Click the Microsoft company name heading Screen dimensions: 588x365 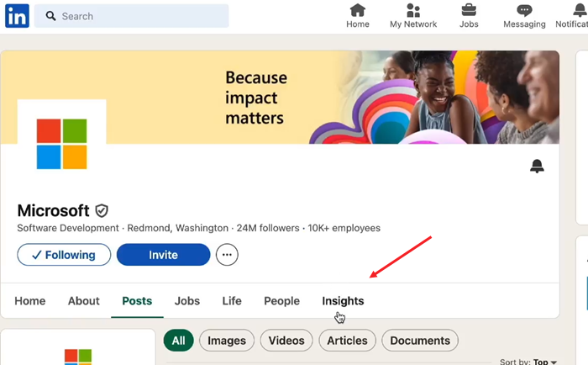pos(53,210)
